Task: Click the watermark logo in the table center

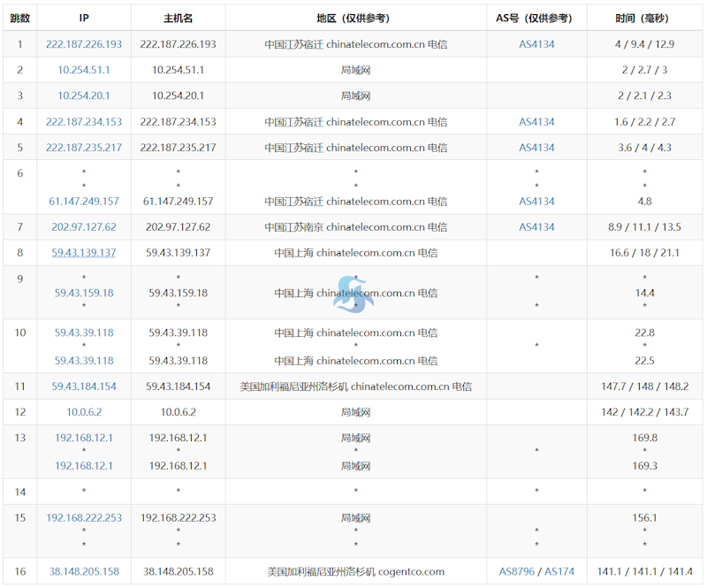Action: 353,296
